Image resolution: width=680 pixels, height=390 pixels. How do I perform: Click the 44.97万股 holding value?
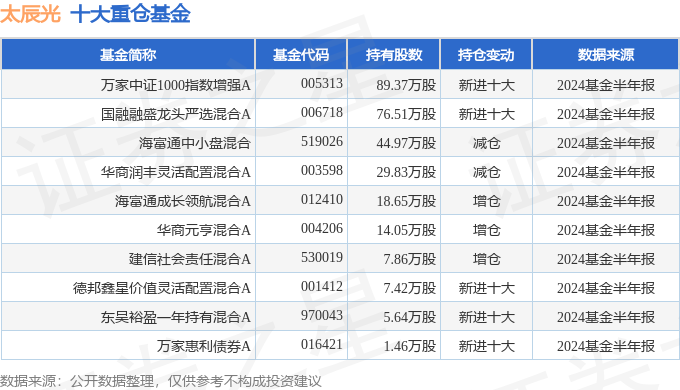tap(406, 143)
